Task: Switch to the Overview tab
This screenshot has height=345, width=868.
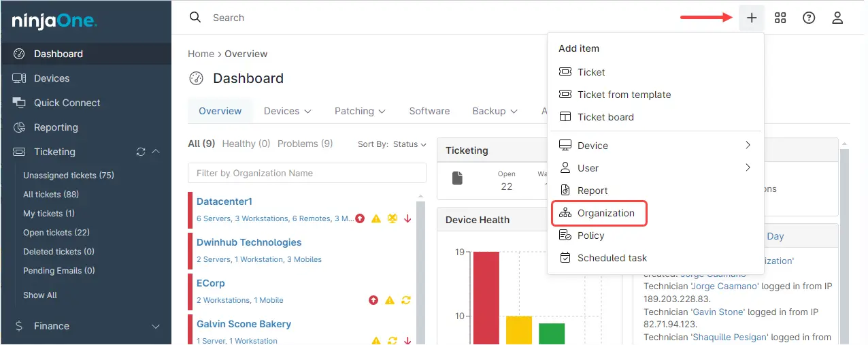Action: tap(220, 111)
